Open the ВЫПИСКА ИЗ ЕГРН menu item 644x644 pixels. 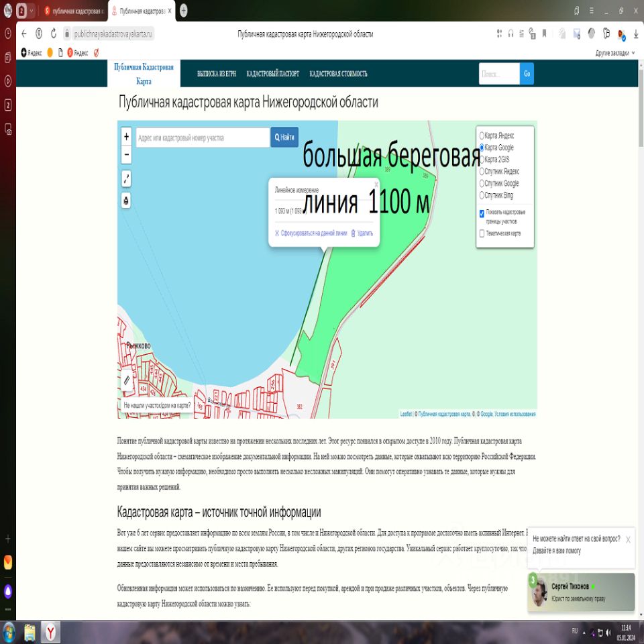click(x=217, y=74)
